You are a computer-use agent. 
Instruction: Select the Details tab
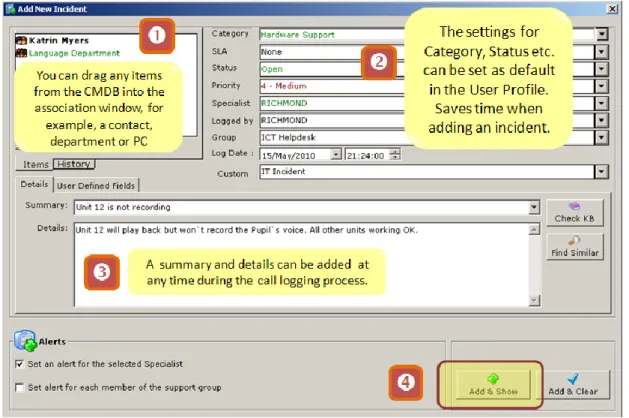coord(34,184)
